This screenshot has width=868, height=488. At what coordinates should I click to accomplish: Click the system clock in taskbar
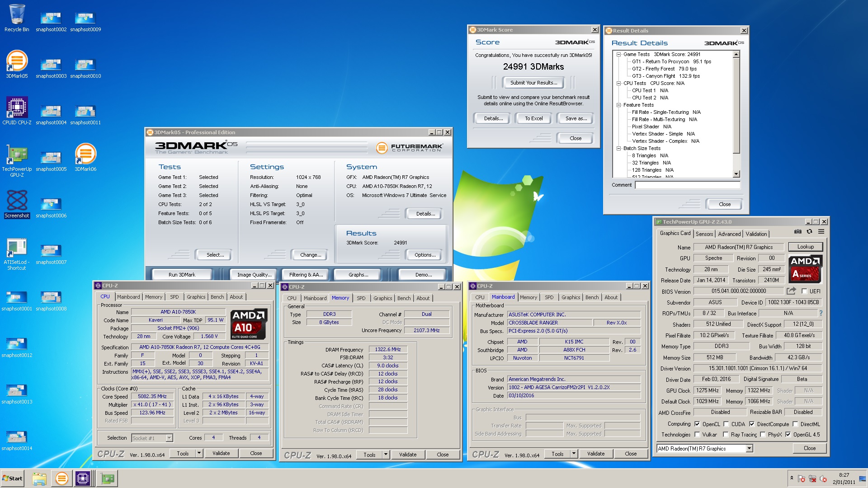point(844,479)
